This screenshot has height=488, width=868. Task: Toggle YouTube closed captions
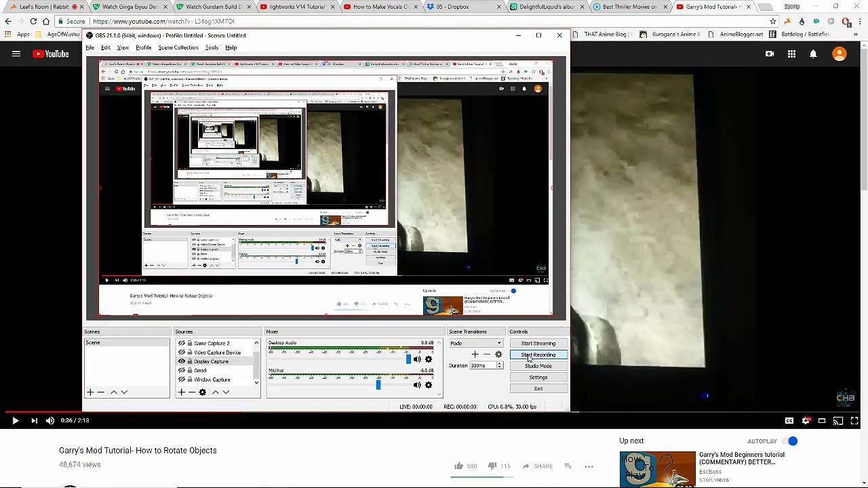point(789,421)
